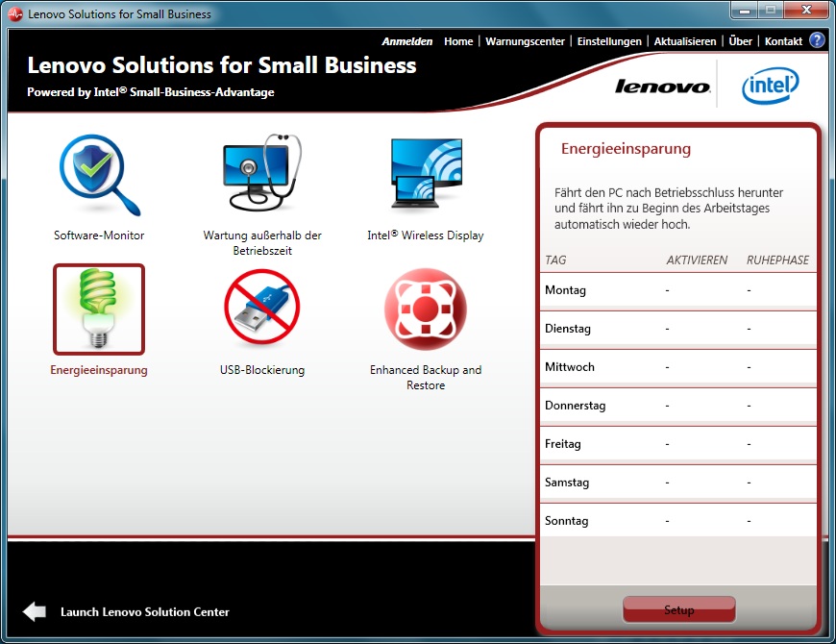Click the white back arrow icon
836x644 pixels.
pyautogui.click(x=35, y=611)
